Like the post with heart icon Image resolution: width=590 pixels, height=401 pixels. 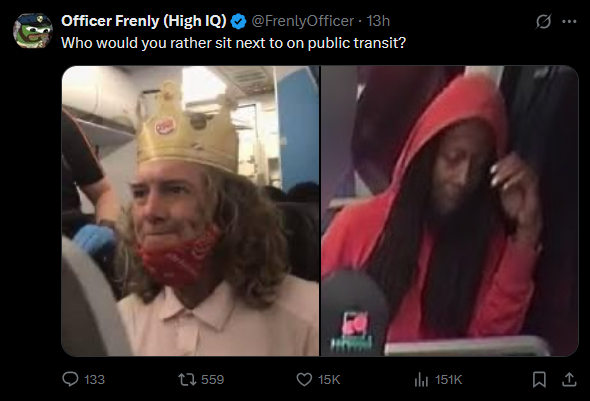click(304, 379)
